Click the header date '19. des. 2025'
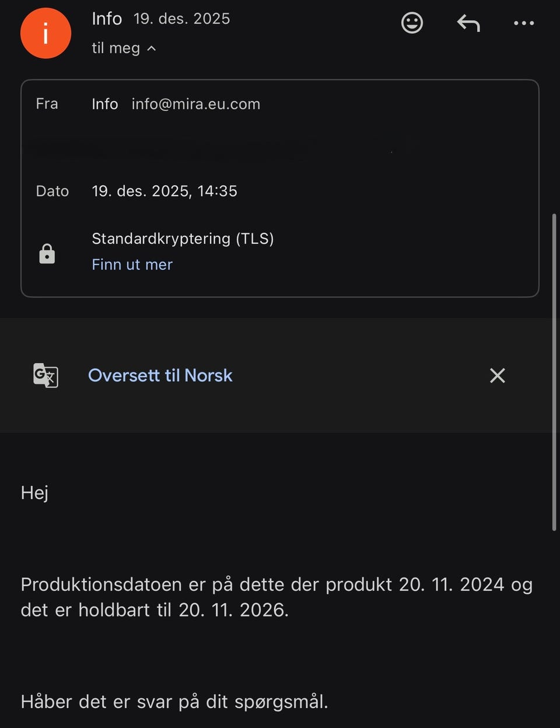The height and width of the screenshot is (728, 560). click(x=181, y=19)
